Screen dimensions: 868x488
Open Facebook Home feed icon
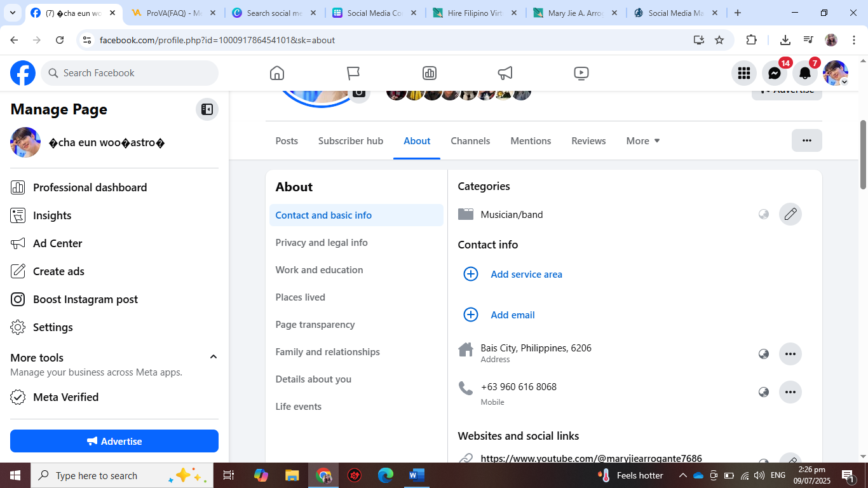coord(277,73)
